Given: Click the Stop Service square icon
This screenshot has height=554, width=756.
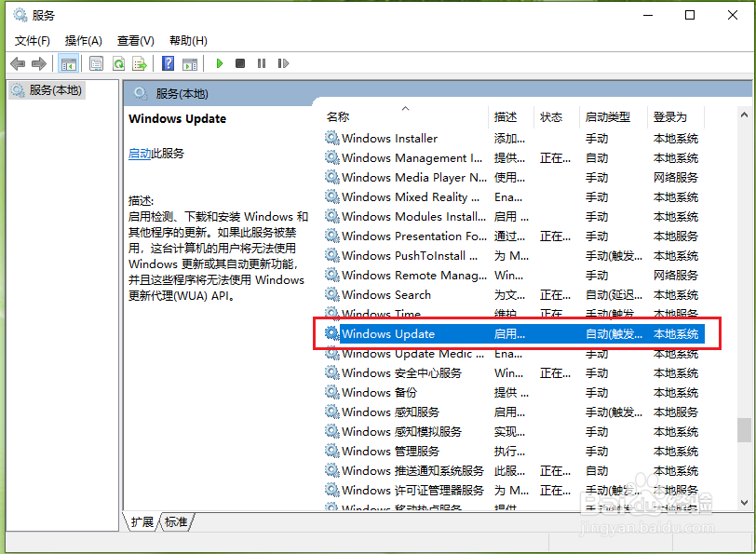Looking at the screenshot, I should pos(240,63).
